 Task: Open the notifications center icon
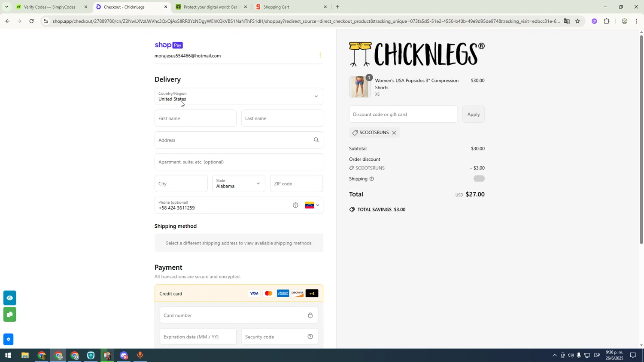point(633,356)
